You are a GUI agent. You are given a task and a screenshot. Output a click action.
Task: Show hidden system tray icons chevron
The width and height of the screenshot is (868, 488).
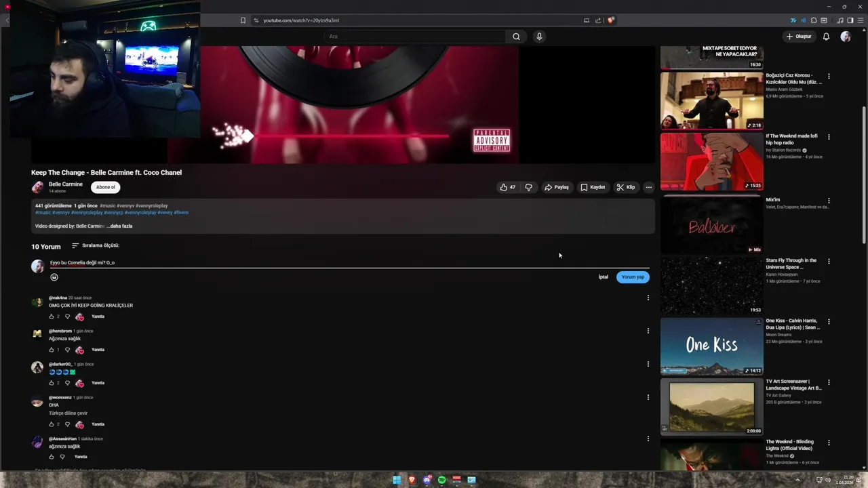tap(797, 480)
